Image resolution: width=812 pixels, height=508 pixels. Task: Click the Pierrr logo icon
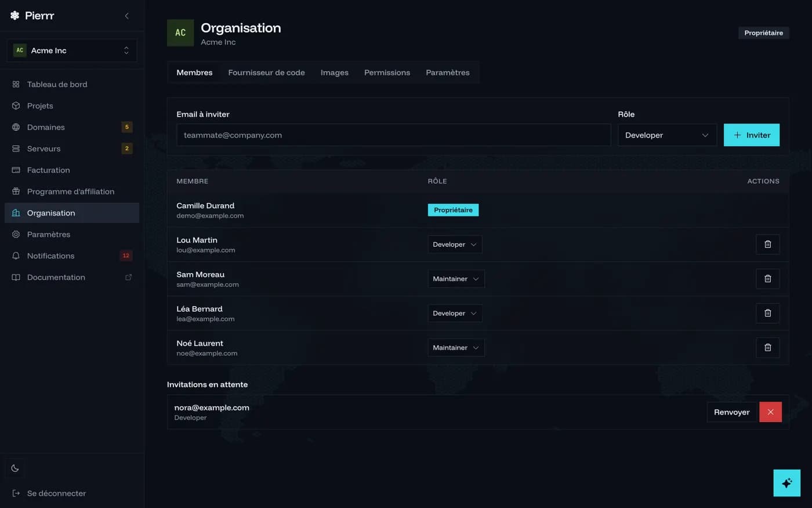15,16
